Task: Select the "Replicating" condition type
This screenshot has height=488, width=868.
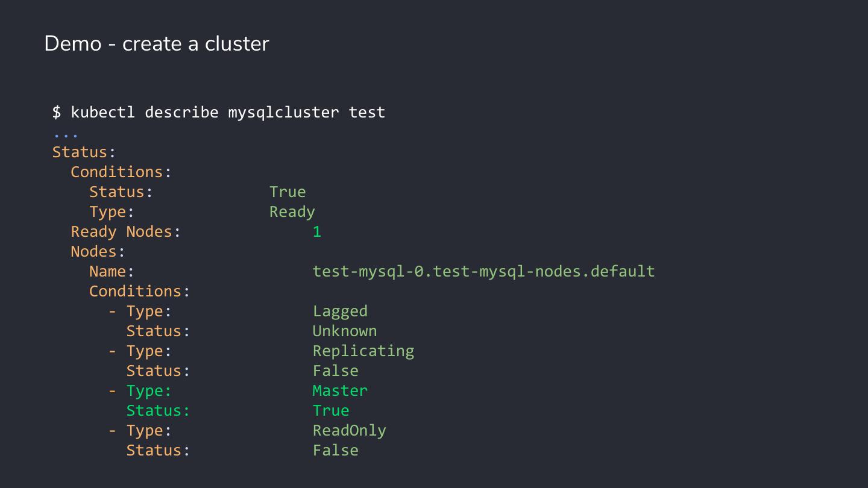Action: [363, 351]
